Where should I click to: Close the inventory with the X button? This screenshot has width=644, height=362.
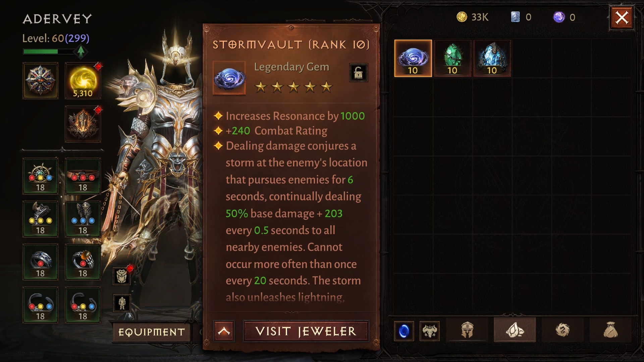coord(622,17)
